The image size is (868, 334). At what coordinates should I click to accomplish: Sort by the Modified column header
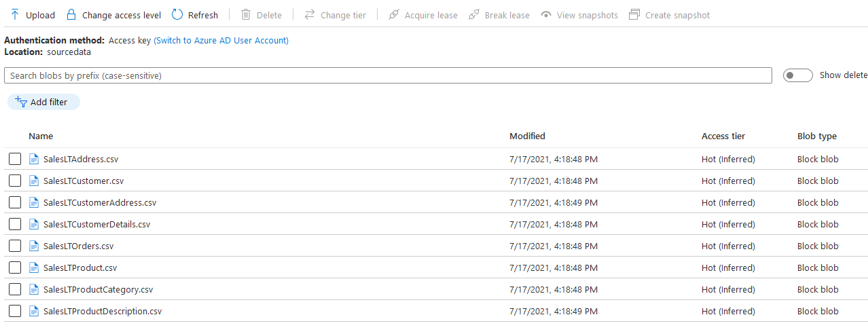click(x=527, y=136)
